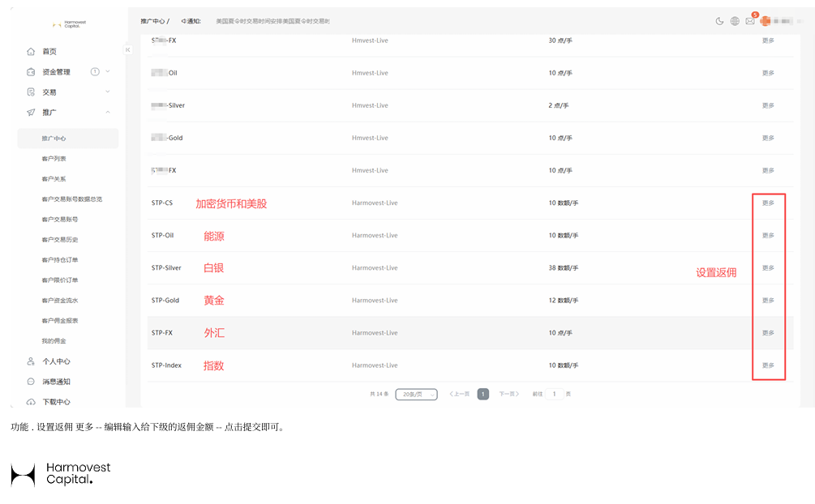Click the 12 数额/手 value
This screenshot has width=815, height=504.
[564, 301]
